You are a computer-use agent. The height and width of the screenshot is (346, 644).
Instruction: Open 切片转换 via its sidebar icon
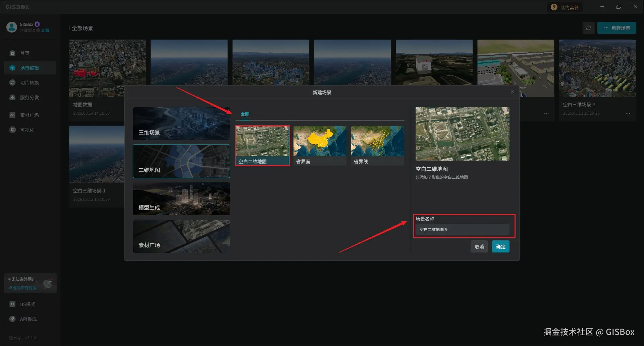pos(12,83)
